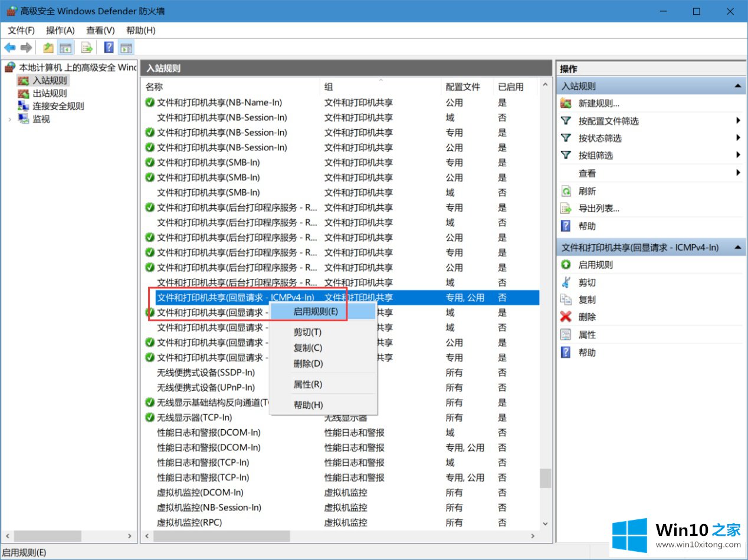The width and height of the screenshot is (748, 560).
Task: Click the tree pane horizontal scrollbar right arrow
Action: click(x=130, y=536)
